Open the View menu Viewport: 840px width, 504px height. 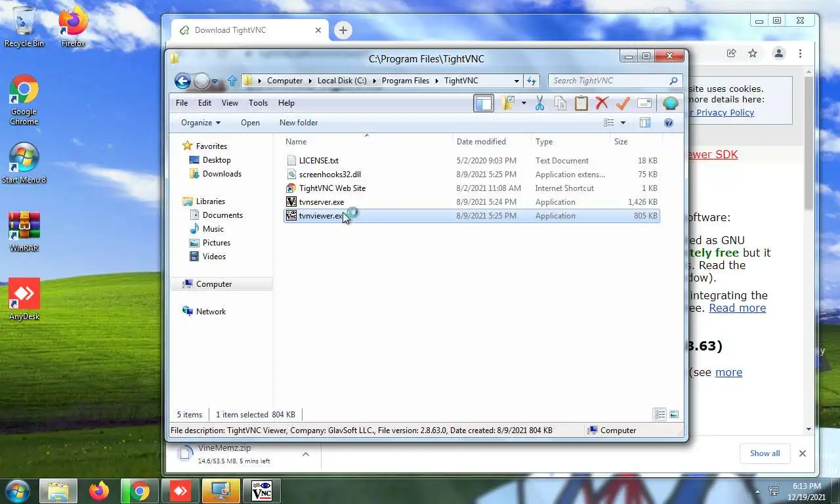(230, 103)
